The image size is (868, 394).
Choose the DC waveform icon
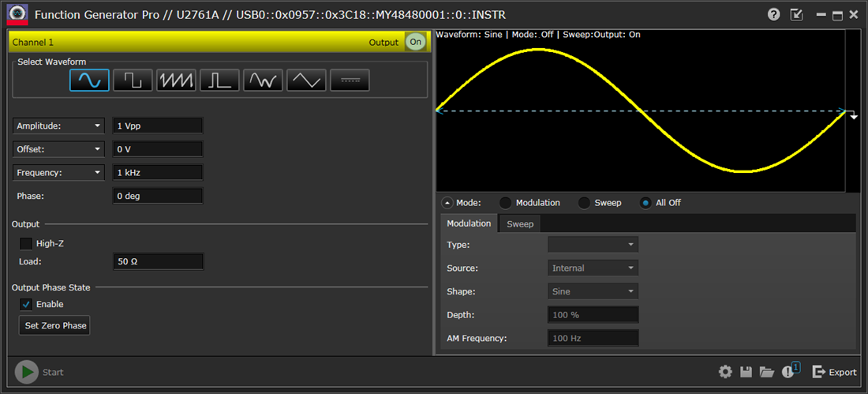pos(350,80)
